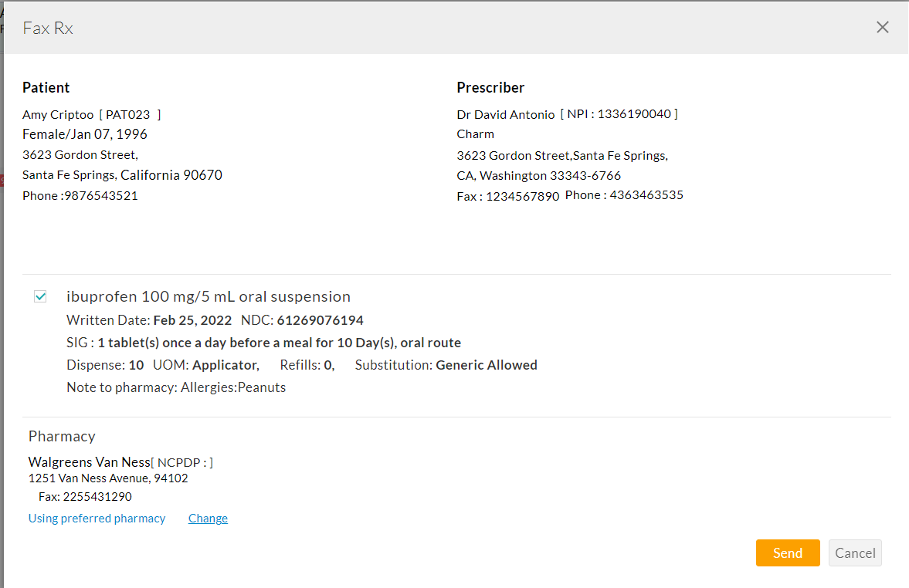The width and height of the screenshot is (909, 588).
Task: Cancel the fax prescription
Action: click(x=854, y=553)
